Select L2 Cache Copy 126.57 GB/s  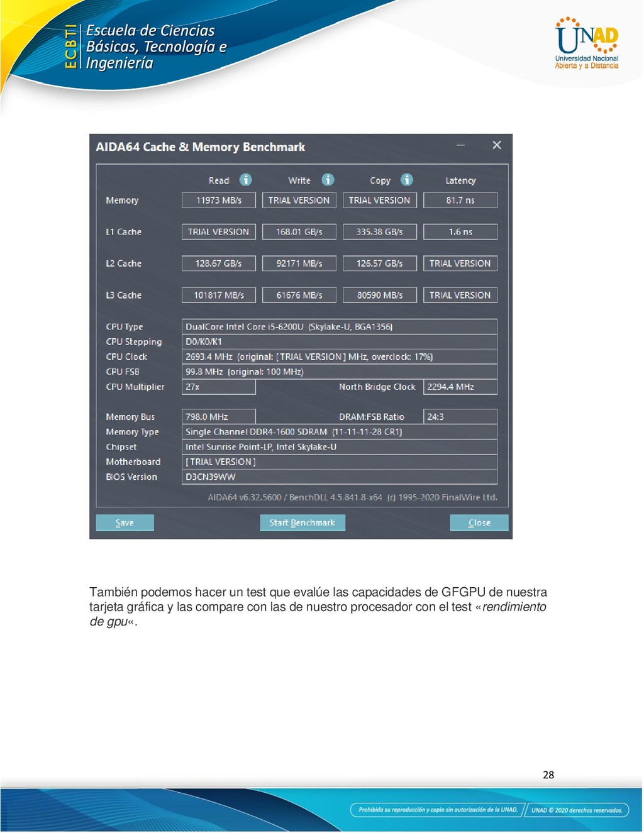click(x=379, y=263)
